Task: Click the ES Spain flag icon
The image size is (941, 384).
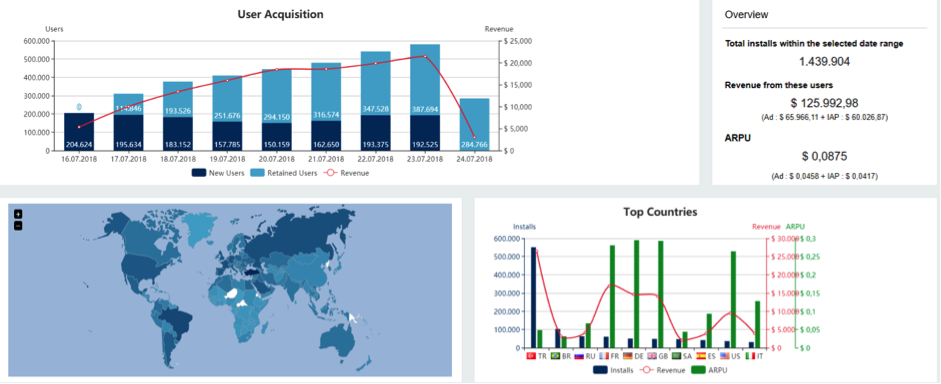Action: (x=701, y=356)
